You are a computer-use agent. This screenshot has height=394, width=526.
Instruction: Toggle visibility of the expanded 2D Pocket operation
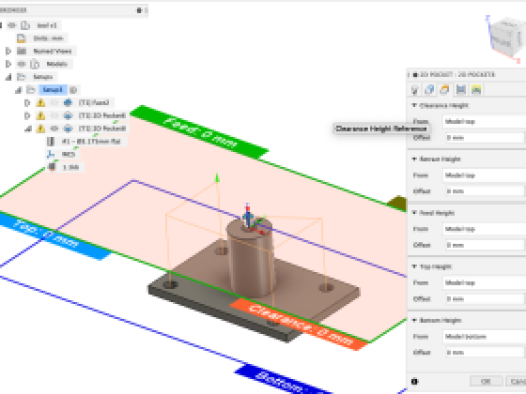[54, 129]
